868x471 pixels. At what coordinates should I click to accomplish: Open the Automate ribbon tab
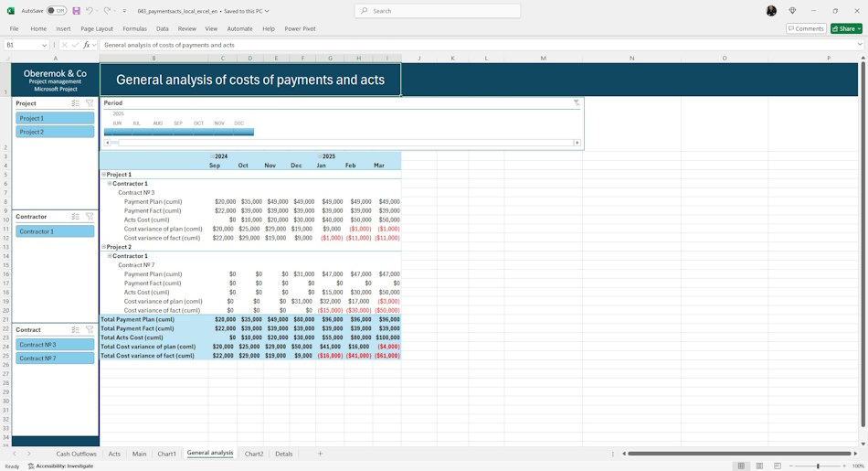239,28
